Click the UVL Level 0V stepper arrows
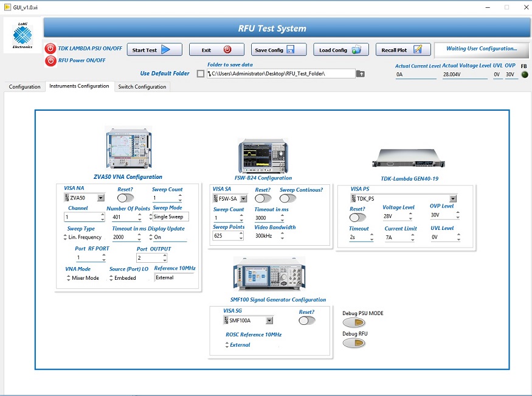Viewport: 532px width, 396px height. pyautogui.click(x=458, y=237)
